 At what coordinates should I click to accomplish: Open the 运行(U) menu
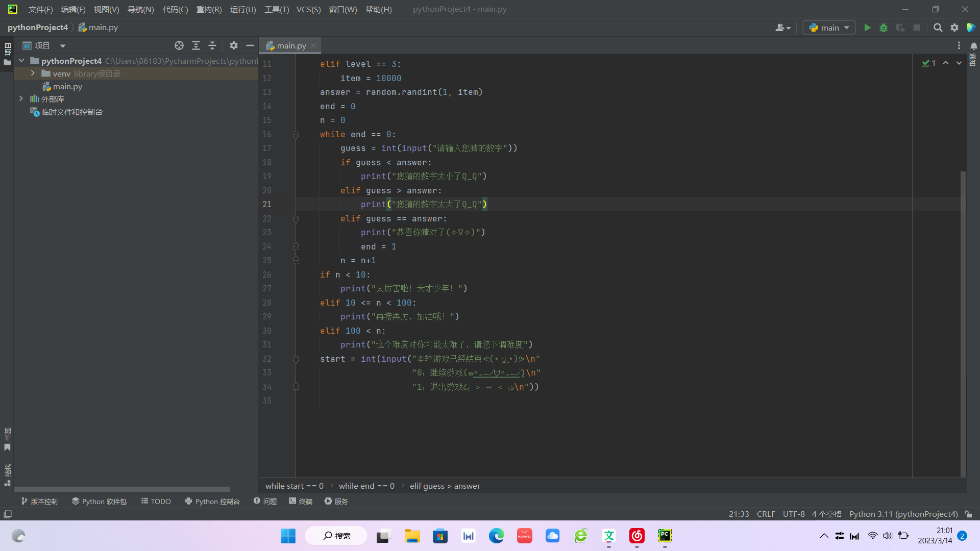[x=242, y=9]
